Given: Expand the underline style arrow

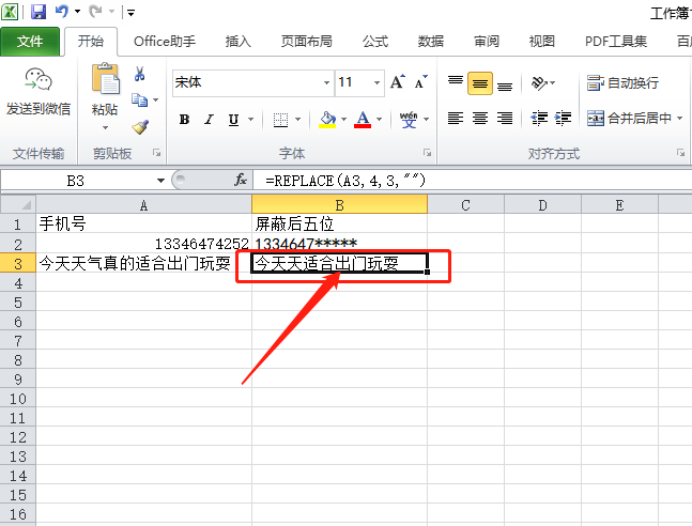Looking at the screenshot, I should pyautogui.click(x=251, y=119).
